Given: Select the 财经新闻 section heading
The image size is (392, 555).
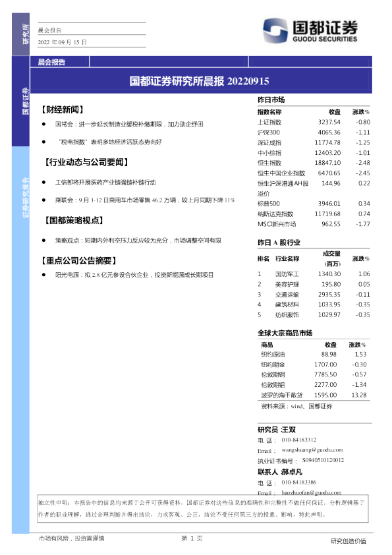Looking at the screenshot, I should click(x=63, y=109).
